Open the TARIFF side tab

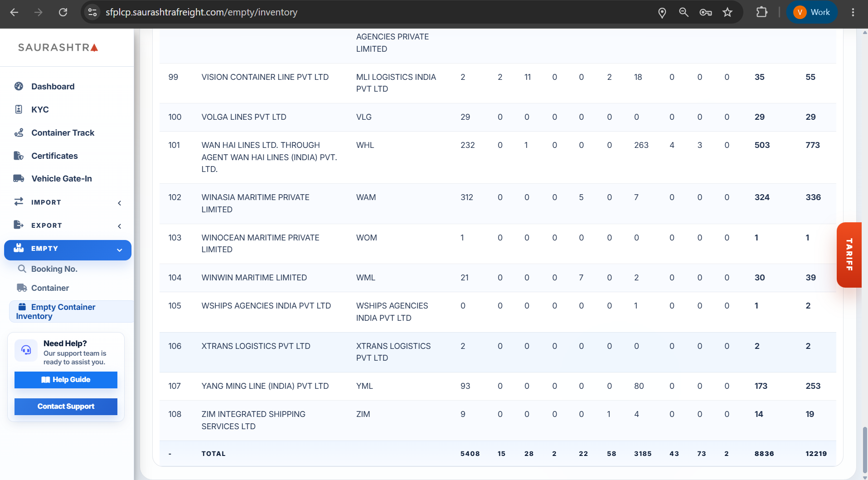pos(849,255)
